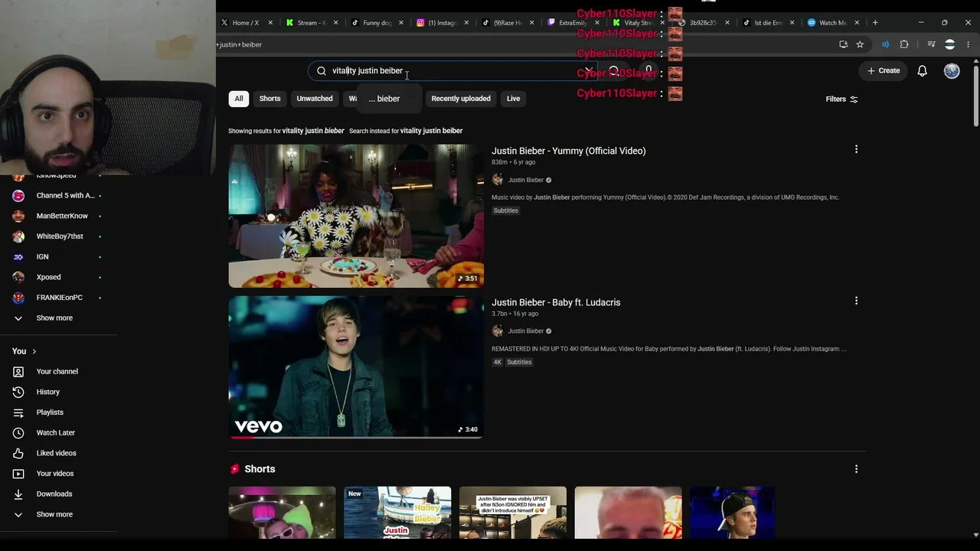Open the YouTube account avatar menu
Image resolution: width=980 pixels, height=551 pixels.
(952, 70)
